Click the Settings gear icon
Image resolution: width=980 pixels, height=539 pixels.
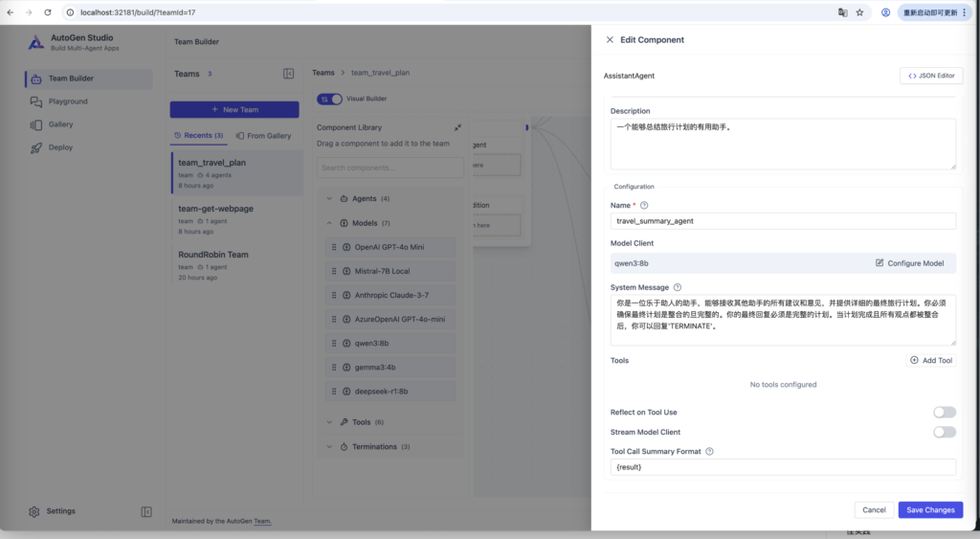click(x=33, y=511)
